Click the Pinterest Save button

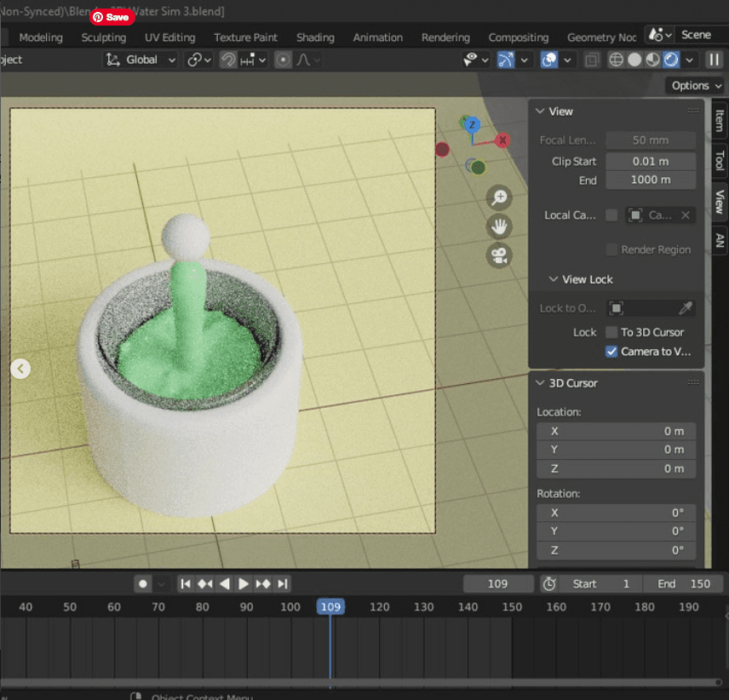(112, 17)
